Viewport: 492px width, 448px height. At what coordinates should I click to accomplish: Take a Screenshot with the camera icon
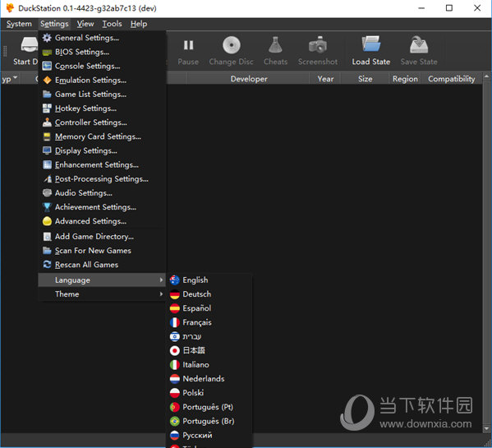[x=318, y=45]
